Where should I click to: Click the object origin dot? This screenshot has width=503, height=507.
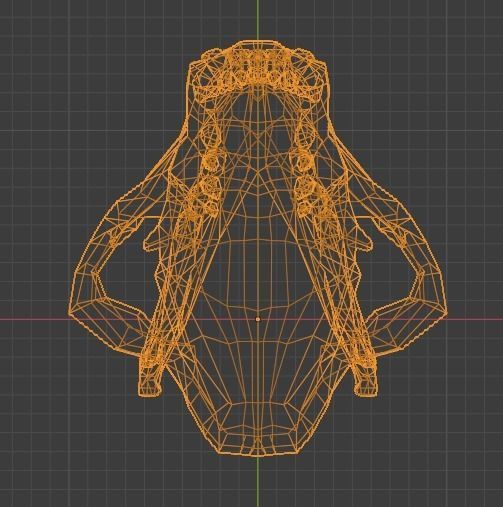pos(257,319)
